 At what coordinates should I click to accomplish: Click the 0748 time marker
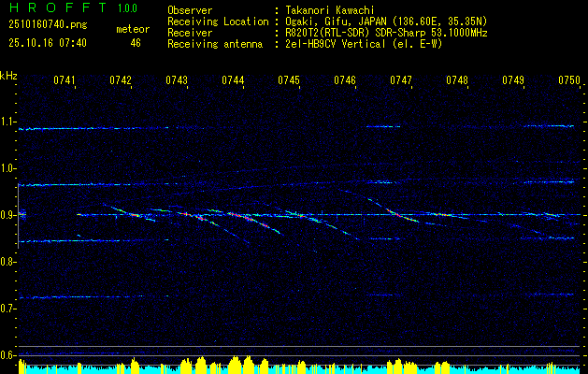(x=457, y=80)
